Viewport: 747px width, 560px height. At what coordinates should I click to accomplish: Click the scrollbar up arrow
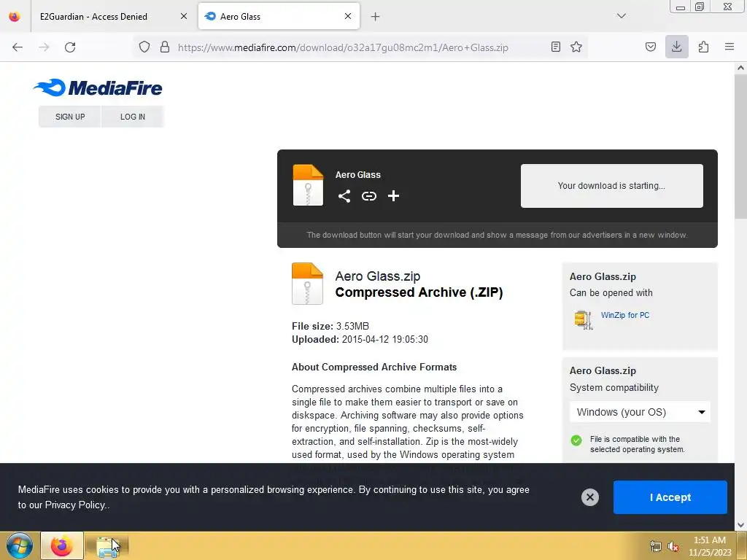(x=740, y=68)
